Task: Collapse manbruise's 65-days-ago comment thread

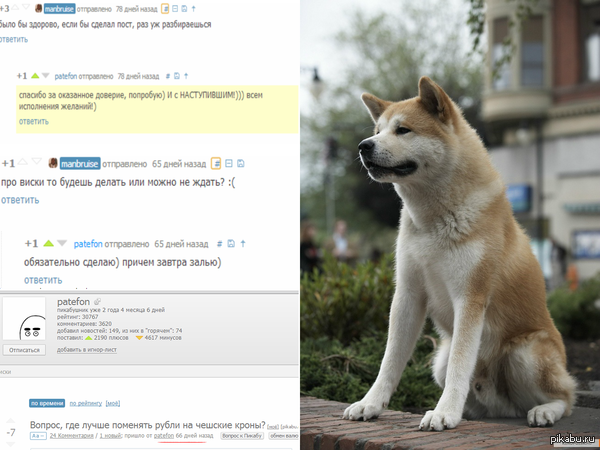Action: [228, 163]
